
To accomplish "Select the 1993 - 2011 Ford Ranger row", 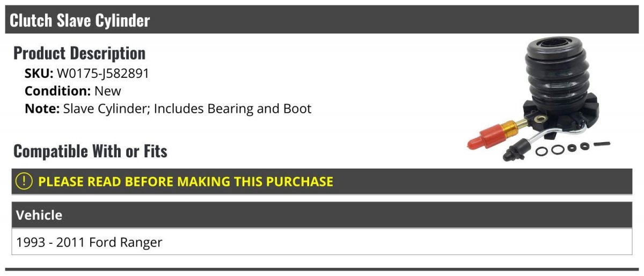I will tap(321, 242).
